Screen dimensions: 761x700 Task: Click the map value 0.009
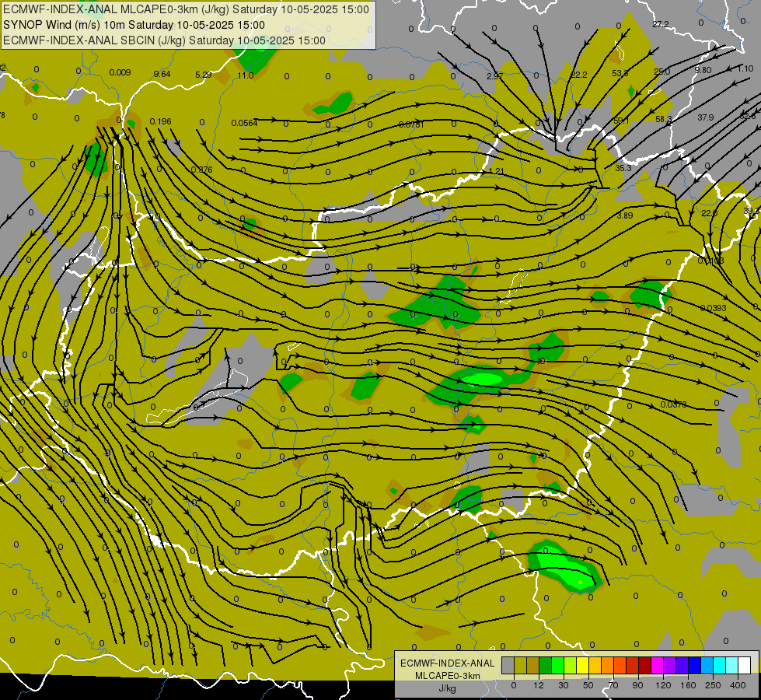coord(120,72)
